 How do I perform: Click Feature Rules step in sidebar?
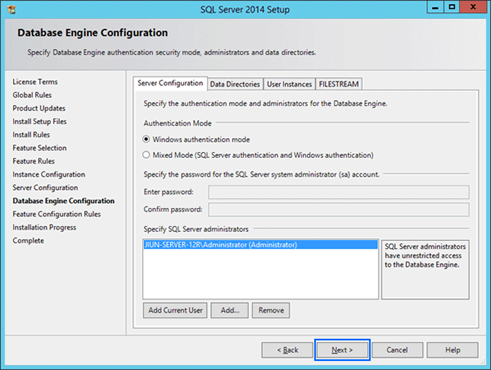pos(33,161)
